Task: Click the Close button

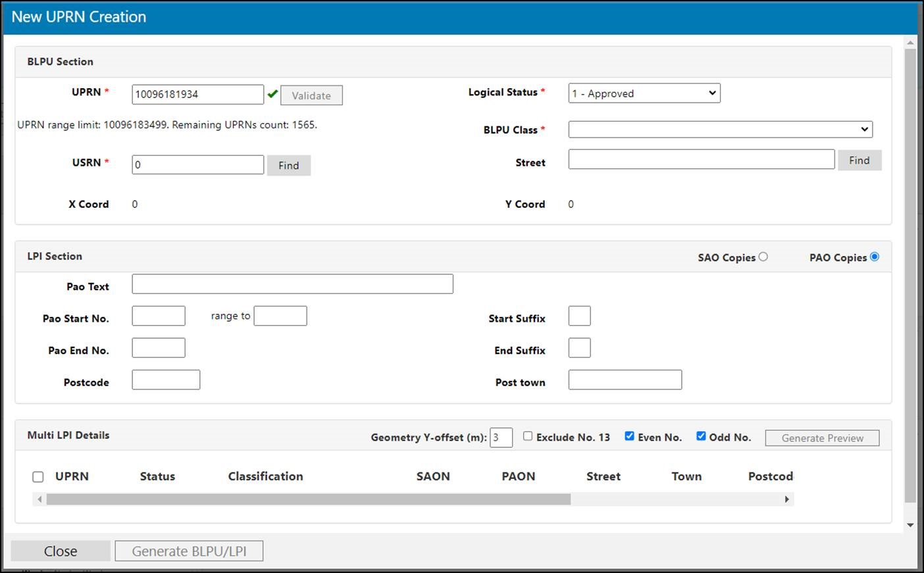Action: (x=61, y=551)
